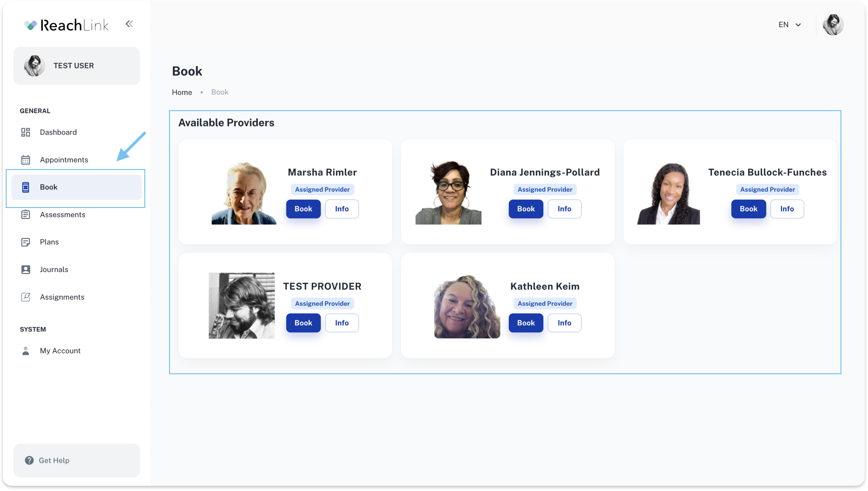Click the Journals icon in sidebar

pos(26,270)
